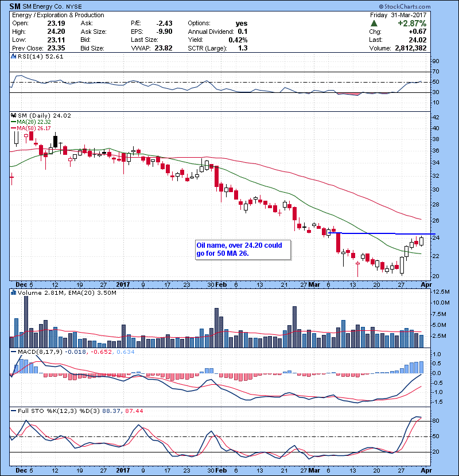Click the NYSE exchange label
Viewport: 459px width, 476px height.
tap(74, 7)
